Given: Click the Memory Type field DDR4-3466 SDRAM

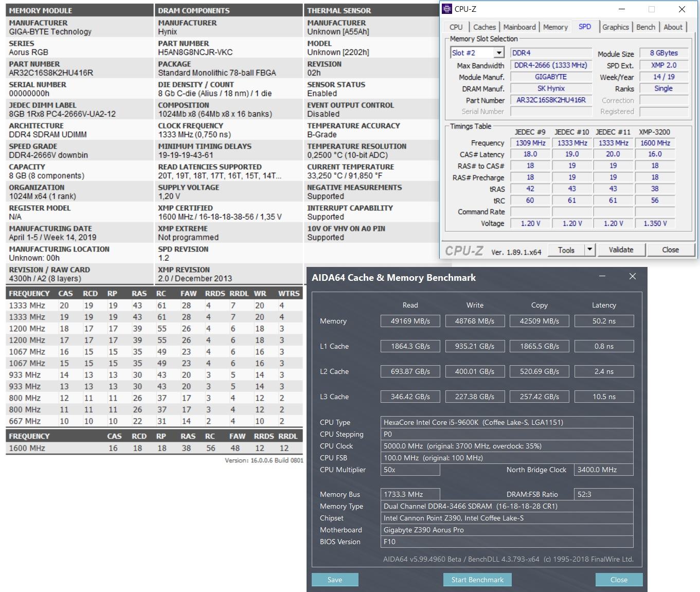Looking at the screenshot, I should [x=507, y=506].
